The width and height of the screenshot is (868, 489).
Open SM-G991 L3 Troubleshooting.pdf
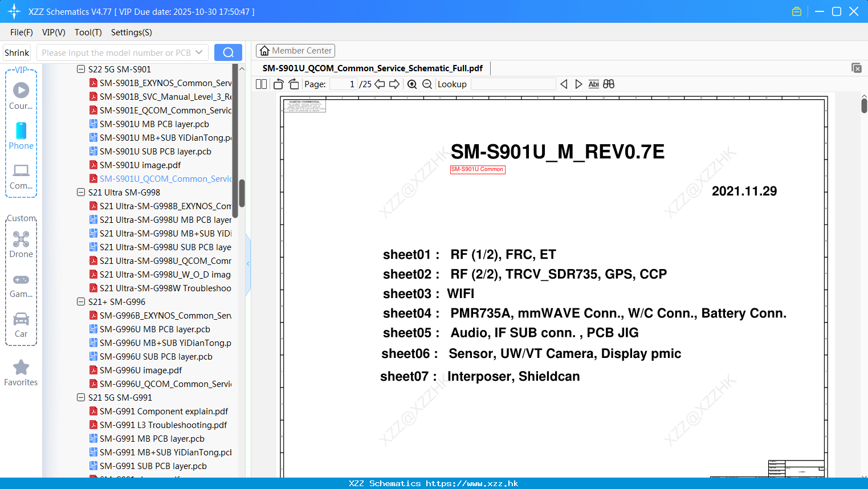pos(158,425)
